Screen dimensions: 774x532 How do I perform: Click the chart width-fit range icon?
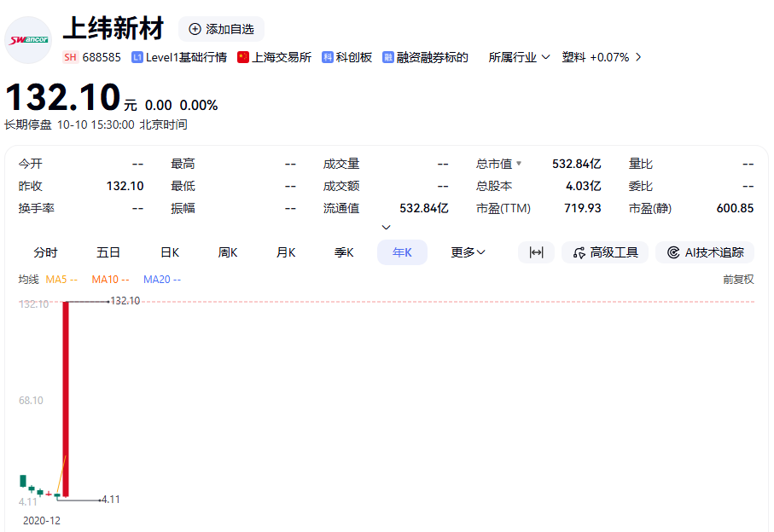[x=536, y=252]
